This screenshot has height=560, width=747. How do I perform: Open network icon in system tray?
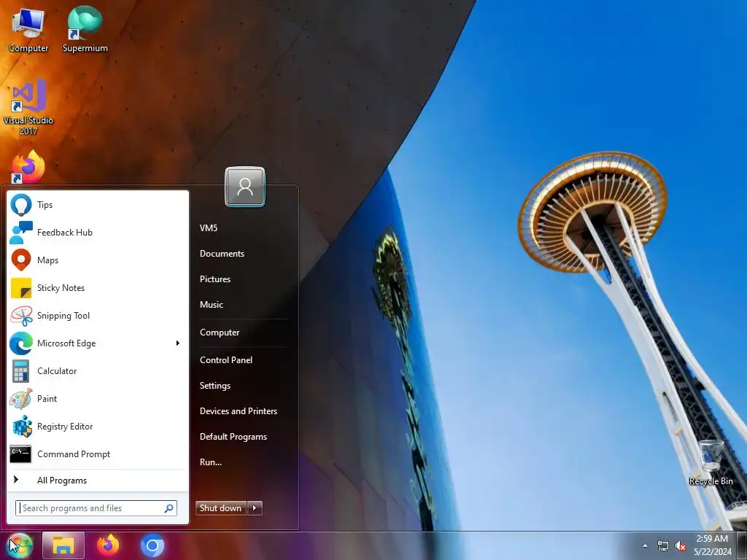(662, 545)
